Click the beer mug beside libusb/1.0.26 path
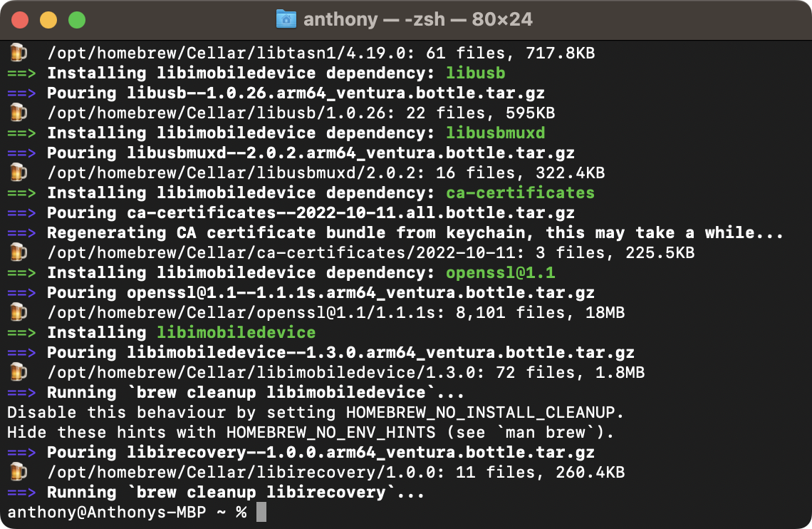This screenshot has height=529, width=812. (19, 113)
